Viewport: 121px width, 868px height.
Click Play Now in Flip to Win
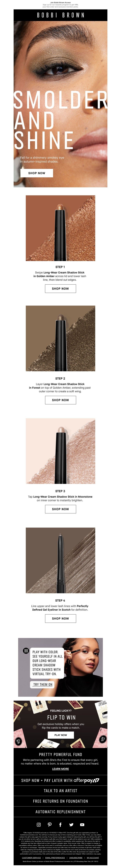coord(61,735)
